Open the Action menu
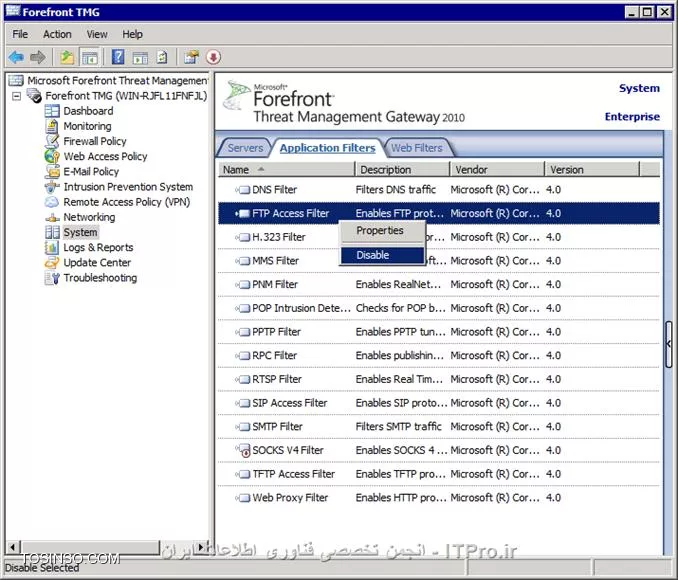 [x=57, y=34]
